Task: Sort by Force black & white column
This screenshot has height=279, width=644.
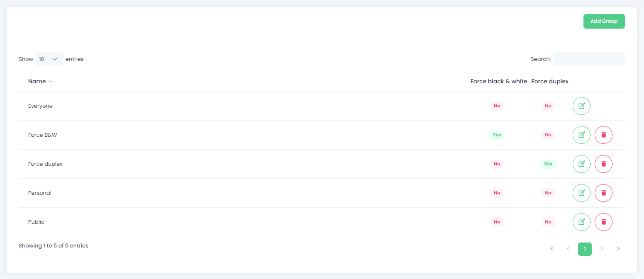Action: click(x=498, y=81)
